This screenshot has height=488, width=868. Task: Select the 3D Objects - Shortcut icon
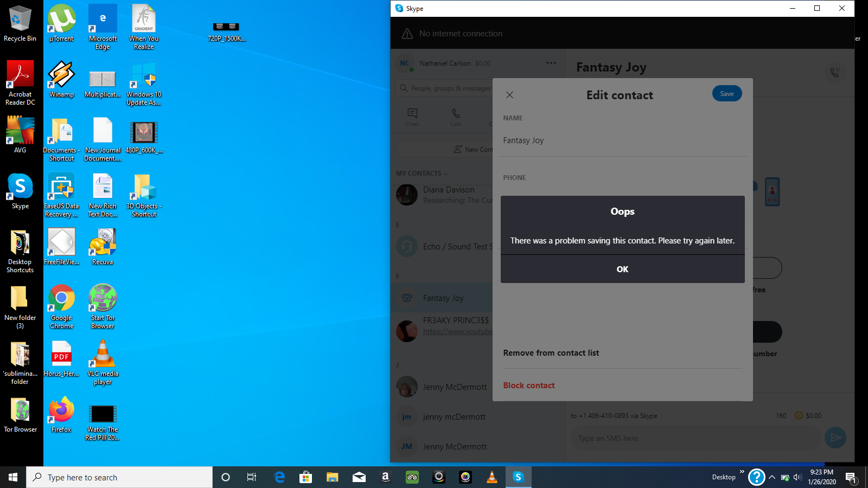tap(144, 195)
